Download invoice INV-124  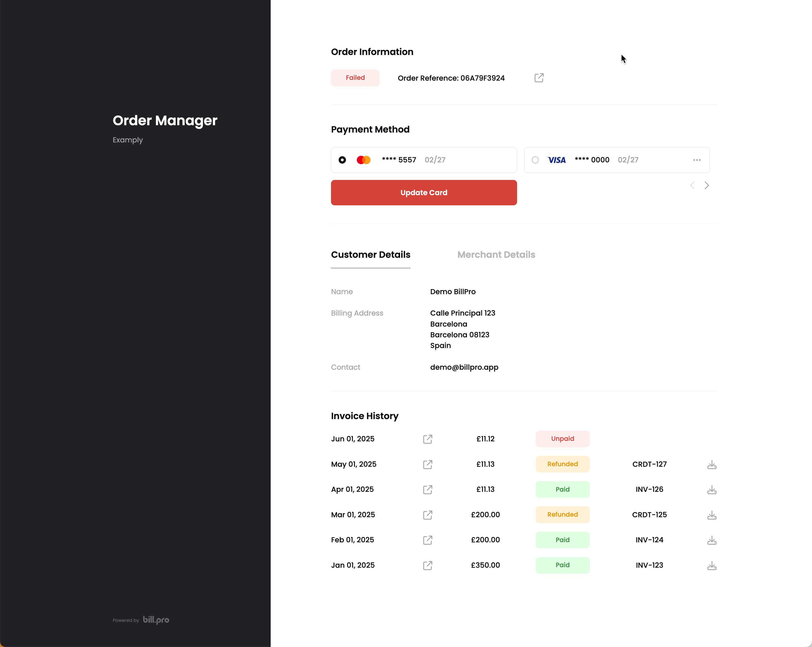click(711, 540)
